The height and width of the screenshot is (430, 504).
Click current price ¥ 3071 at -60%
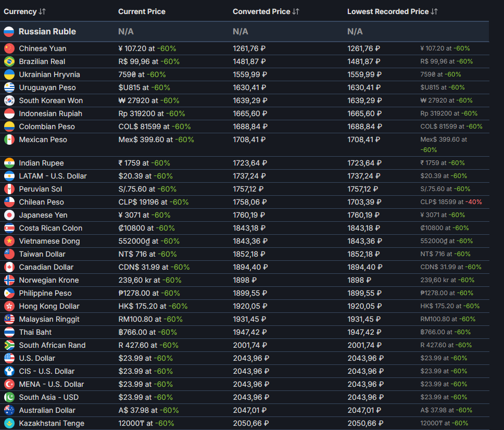pos(144,215)
